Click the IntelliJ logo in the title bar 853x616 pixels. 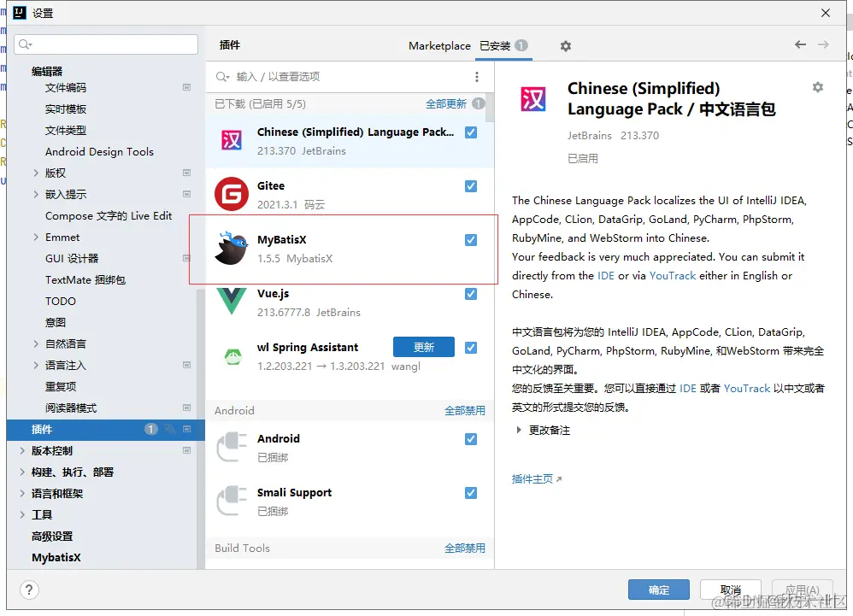20,13
